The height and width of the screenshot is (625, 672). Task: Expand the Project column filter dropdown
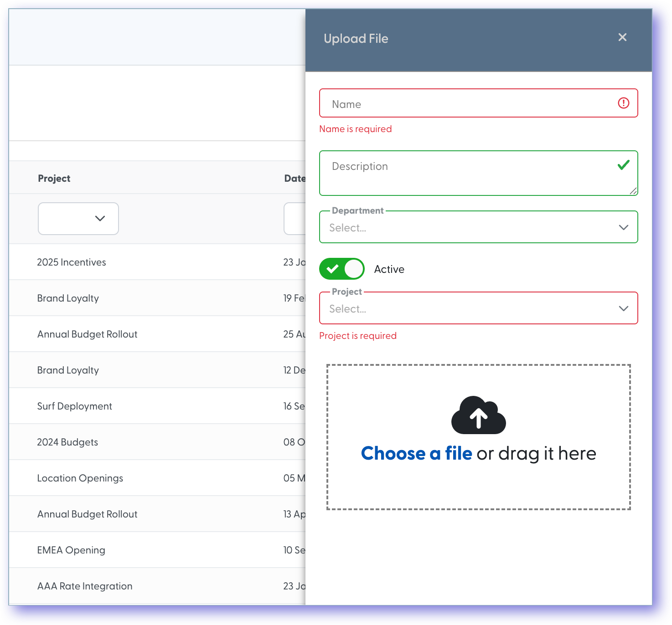pyautogui.click(x=78, y=219)
